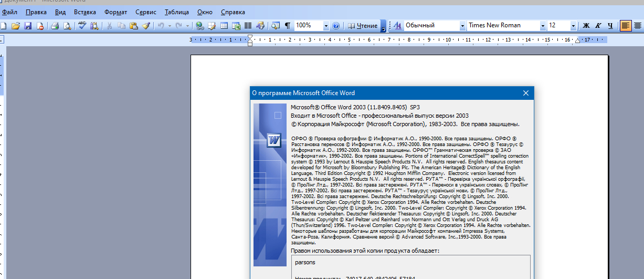Open the Вставка menu

(x=85, y=12)
